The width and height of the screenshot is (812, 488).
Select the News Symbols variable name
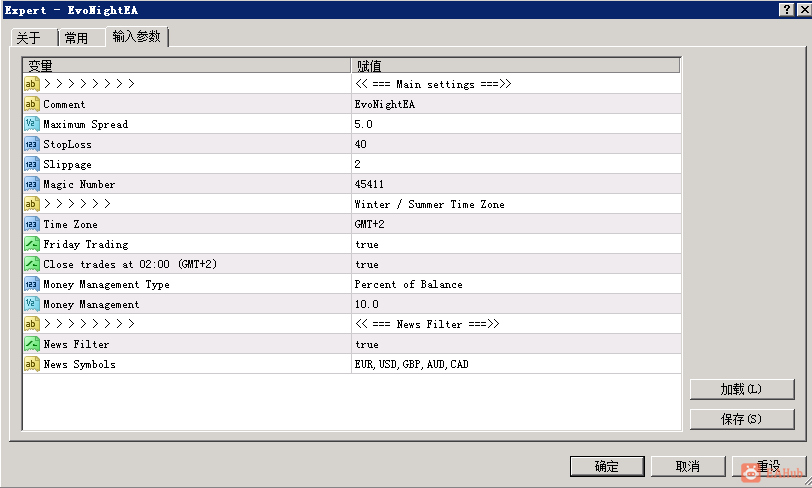[x=80, y=364]
